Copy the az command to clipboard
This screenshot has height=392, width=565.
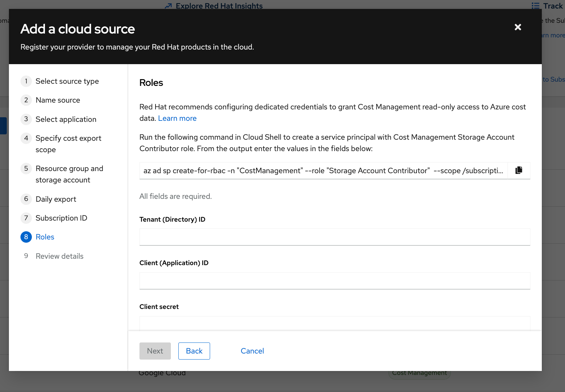pos(519,170)
